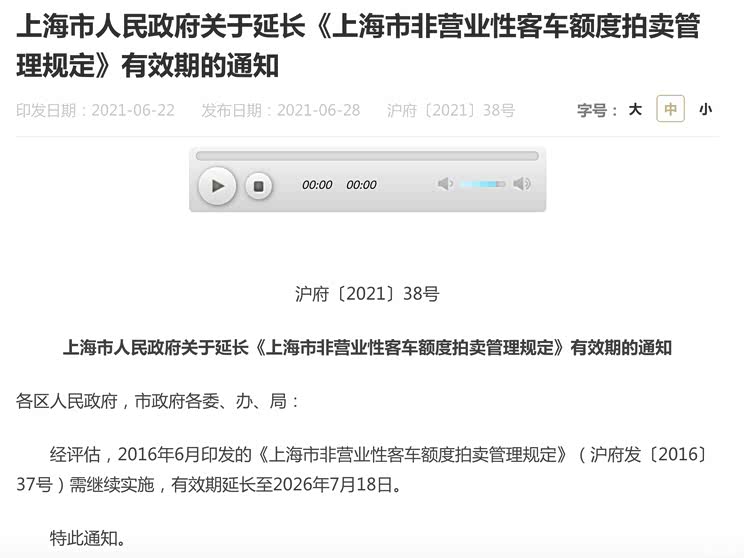The width and height of the screenshot is (744, 558).
Task: Click the paragraph mentioning 2026年7月18日
Action: [363, 469]
